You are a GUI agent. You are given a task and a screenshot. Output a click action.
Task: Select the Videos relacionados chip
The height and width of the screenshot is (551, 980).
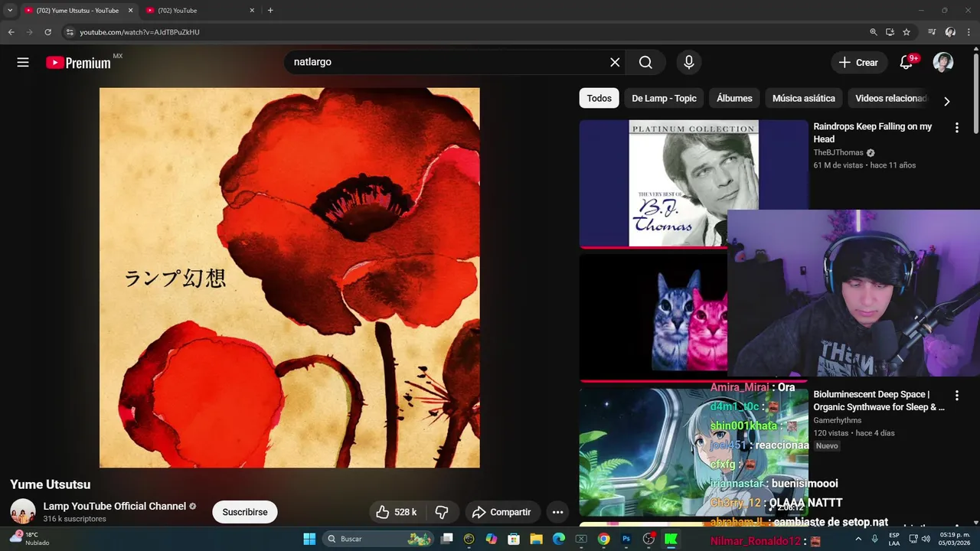click(x=890, y=98)
